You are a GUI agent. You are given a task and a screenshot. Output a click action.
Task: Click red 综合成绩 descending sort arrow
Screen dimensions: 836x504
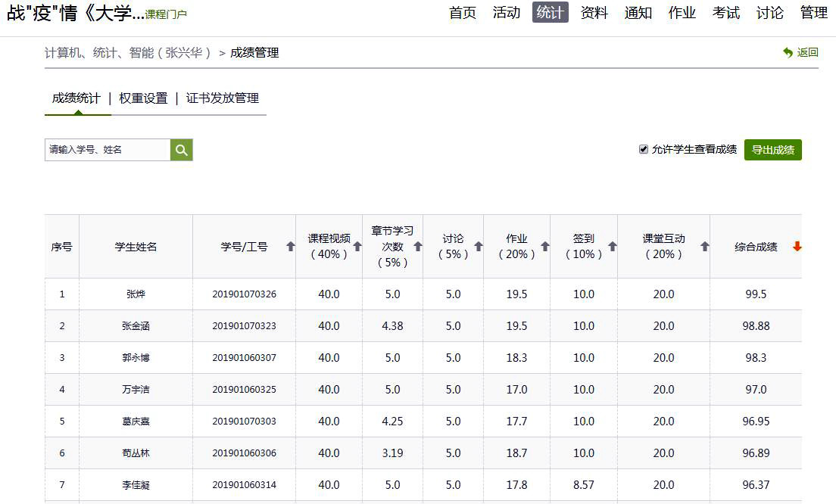click(x=797, y=247)
